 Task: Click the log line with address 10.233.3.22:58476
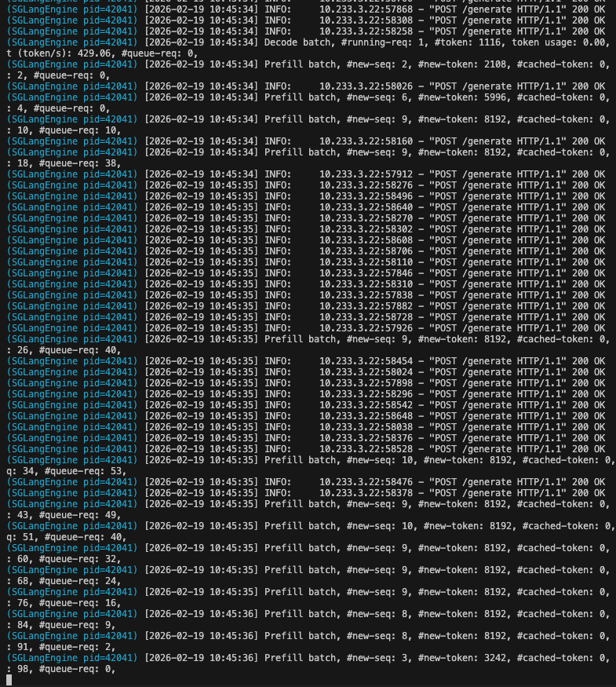(x=306, y=482)
